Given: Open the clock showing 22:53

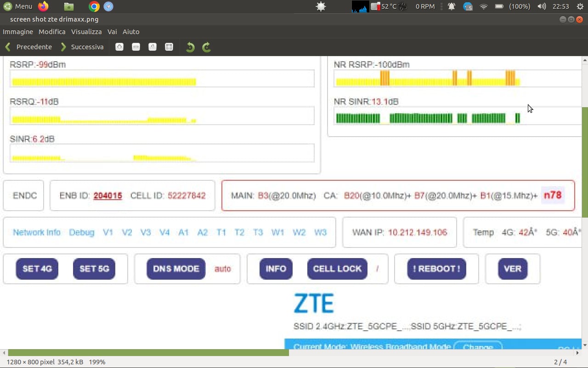Looking at the screenshot, I should click(x=561, y=6).
